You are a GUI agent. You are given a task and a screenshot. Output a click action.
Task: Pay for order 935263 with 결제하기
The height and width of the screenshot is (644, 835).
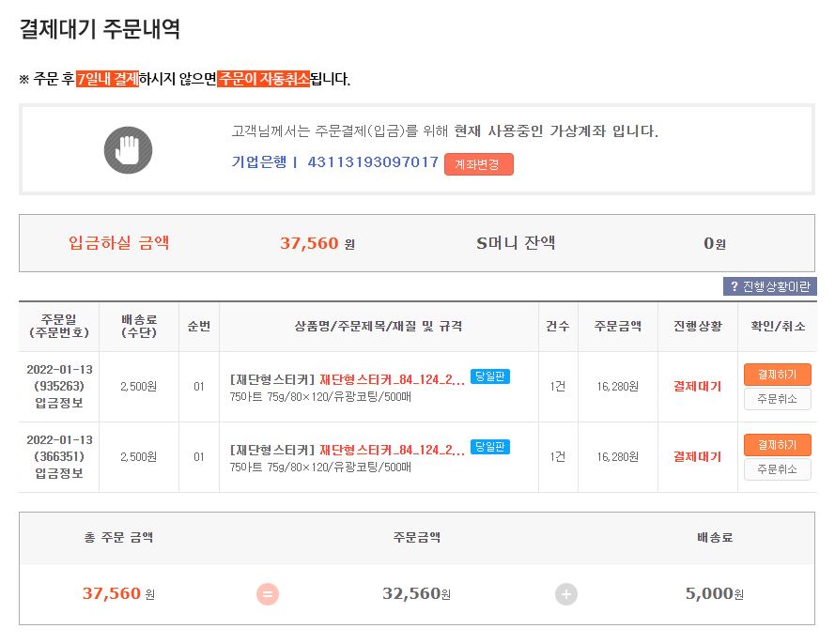click(x=777, y=375)
